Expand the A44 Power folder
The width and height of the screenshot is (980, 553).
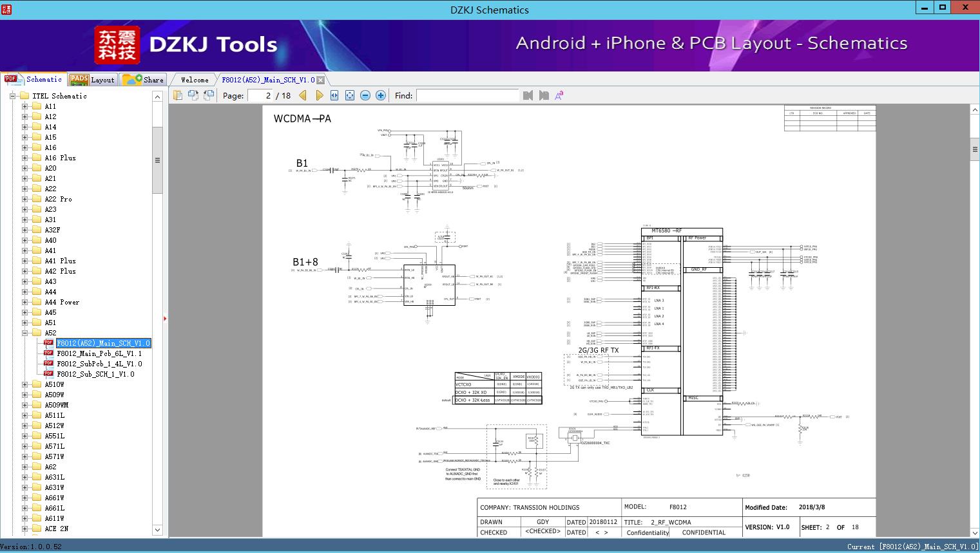point(25,302)
